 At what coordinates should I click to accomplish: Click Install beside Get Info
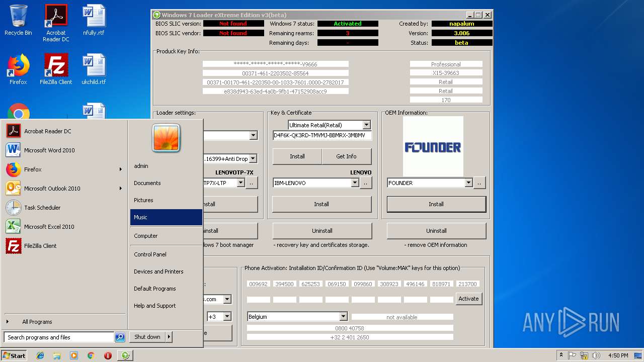click(x=297, y=156)
